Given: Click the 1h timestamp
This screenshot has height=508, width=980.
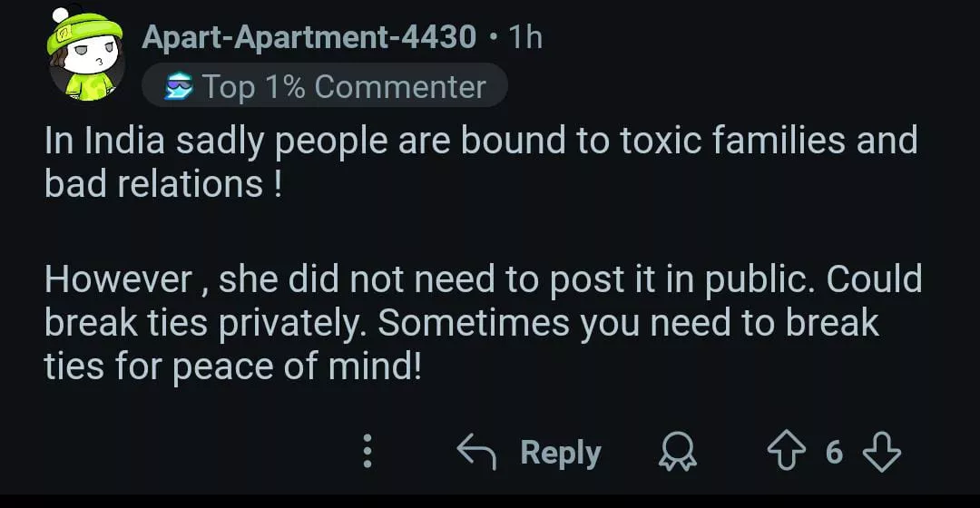Looking at the screenshot, I should coord(526,37).
